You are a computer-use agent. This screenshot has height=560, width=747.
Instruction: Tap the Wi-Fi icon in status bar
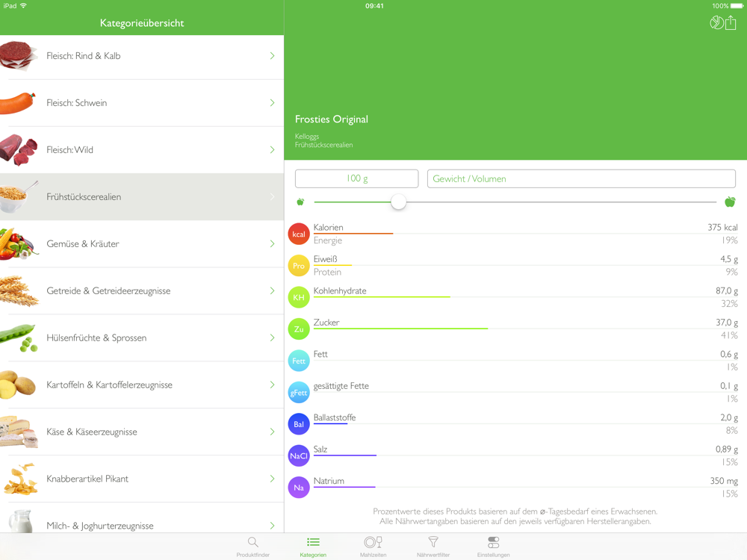(23, 6)
